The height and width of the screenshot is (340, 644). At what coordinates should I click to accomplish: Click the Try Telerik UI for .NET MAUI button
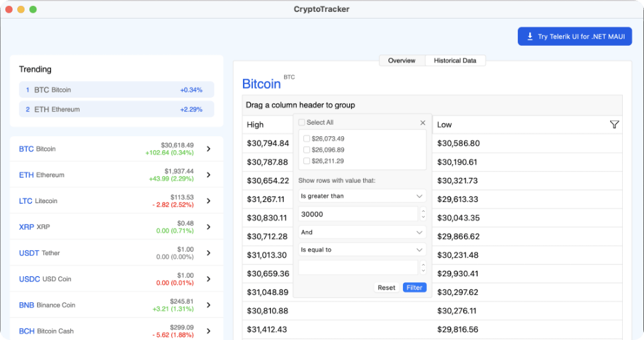click(575, 37)
